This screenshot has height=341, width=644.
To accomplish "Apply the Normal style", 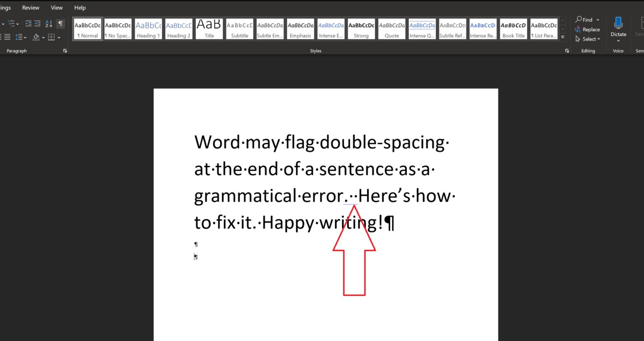I will coord(87,29).
